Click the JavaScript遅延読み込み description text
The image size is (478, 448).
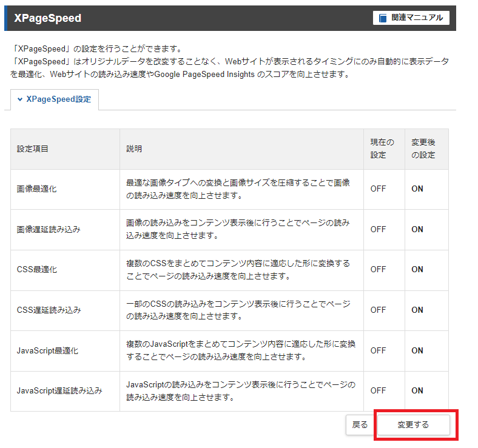click(241, 390)
